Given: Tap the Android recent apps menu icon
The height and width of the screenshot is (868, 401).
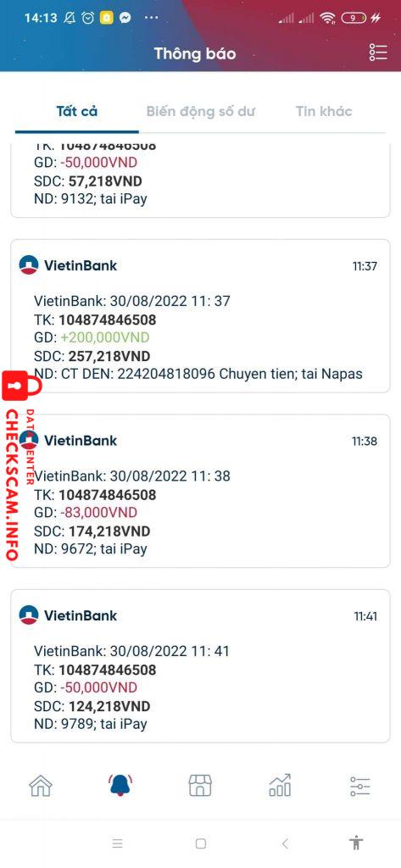Looking at the screenshot, I should coord(117,843).
